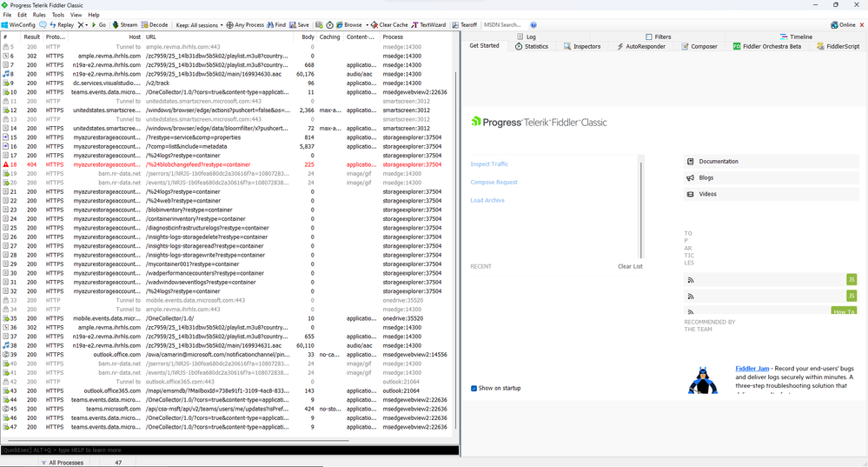The width and height of the screenshot is (868, 467).
Task: Open the Rules menu
Action: [39, 15]
